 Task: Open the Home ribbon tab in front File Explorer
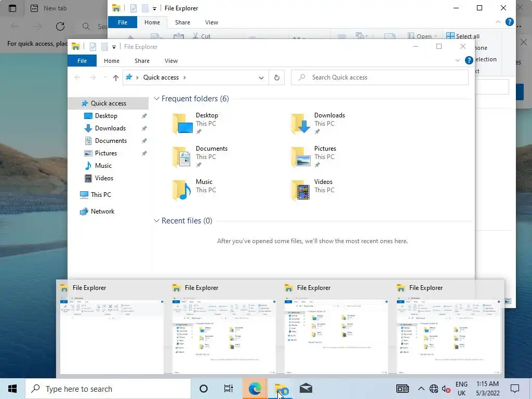click(112, 61)
